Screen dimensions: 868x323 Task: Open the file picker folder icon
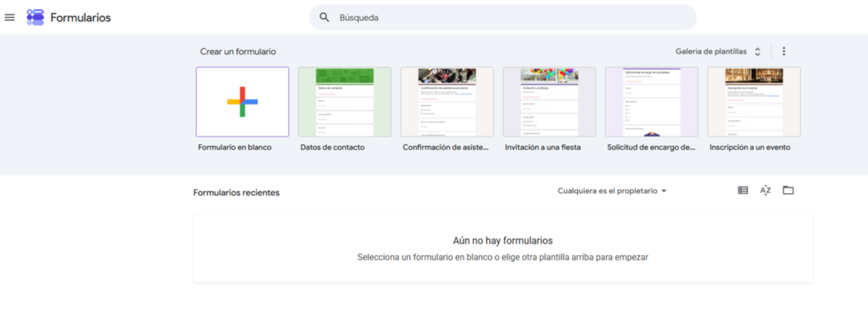pos(788,190)
